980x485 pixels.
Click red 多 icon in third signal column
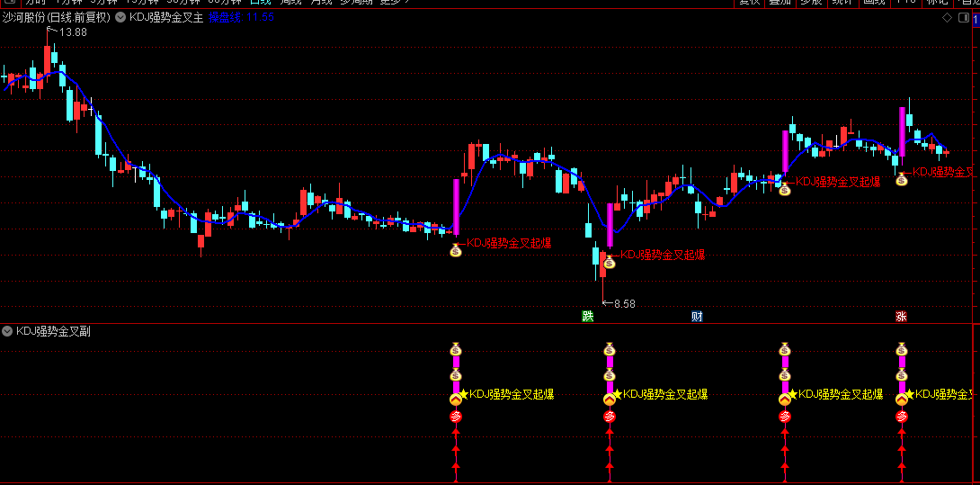[x=784, y=416]
